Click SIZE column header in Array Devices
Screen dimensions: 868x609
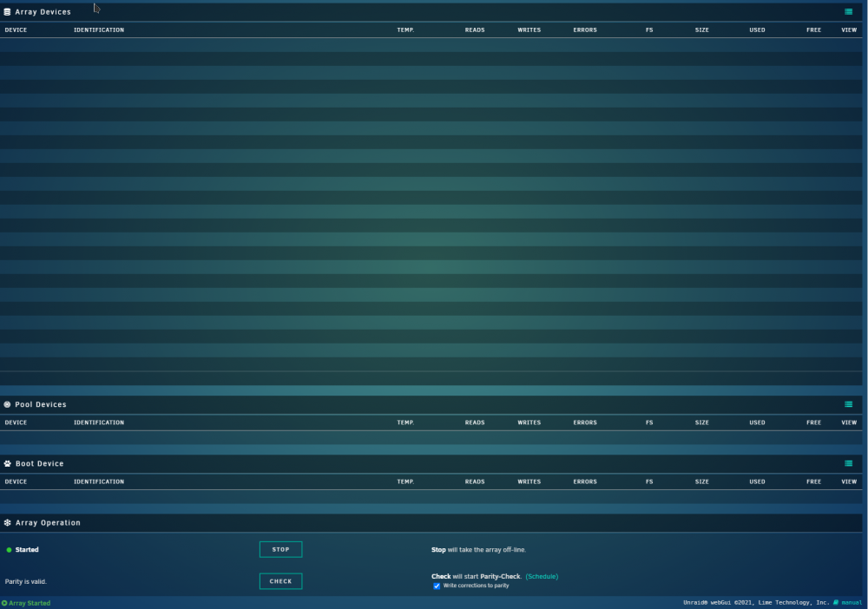tap(701, 29)
